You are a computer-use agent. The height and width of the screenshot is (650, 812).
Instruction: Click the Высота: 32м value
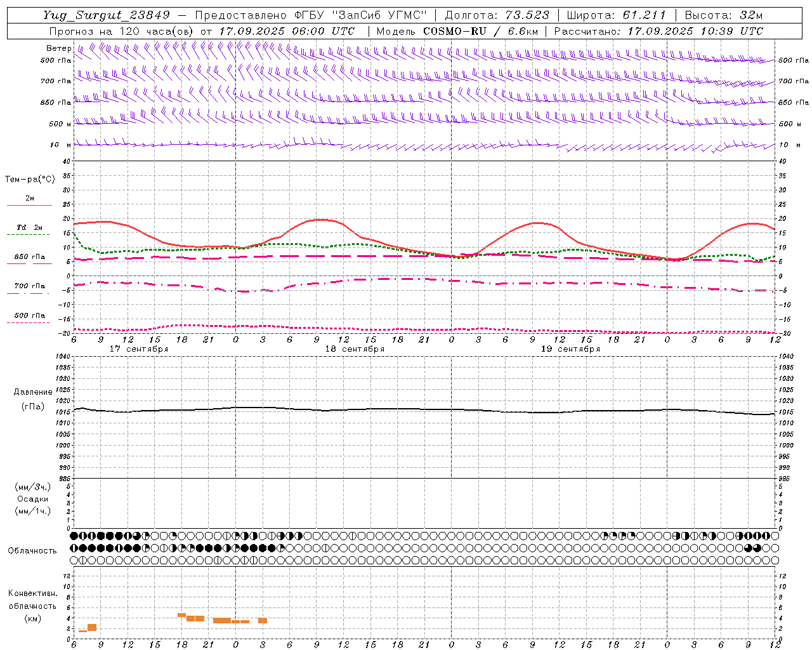pos(724,15)
